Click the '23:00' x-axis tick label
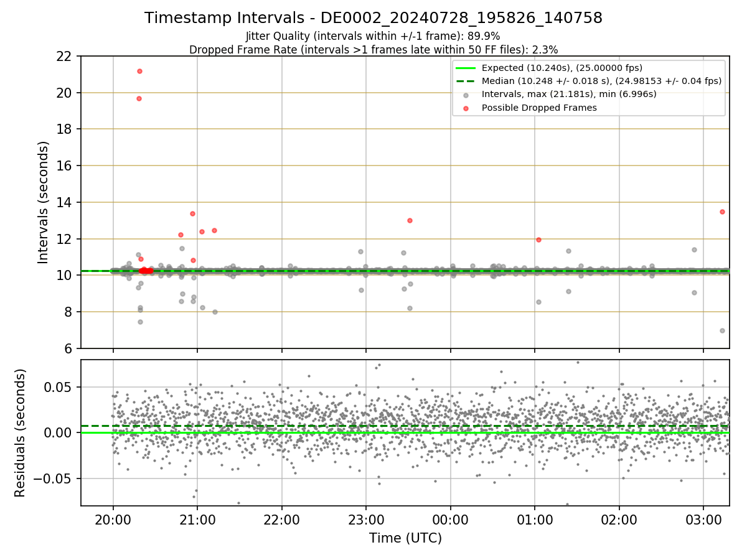This screenshot has height=560, width=747. (x=366, y=520)
